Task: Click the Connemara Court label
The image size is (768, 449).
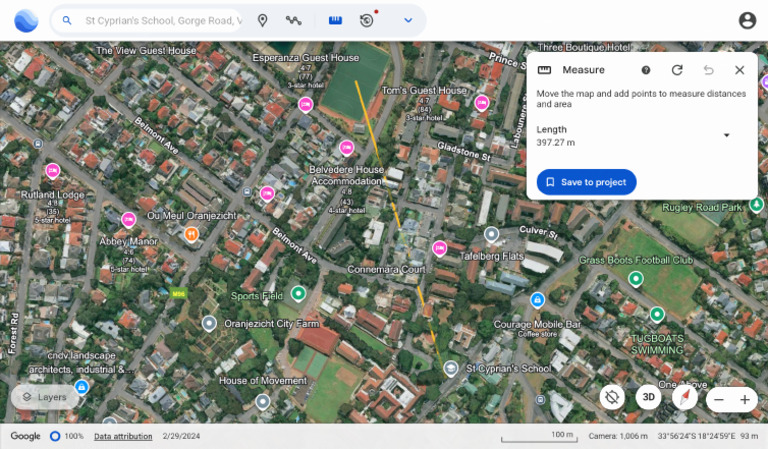Action: click(x=386, y=270)
